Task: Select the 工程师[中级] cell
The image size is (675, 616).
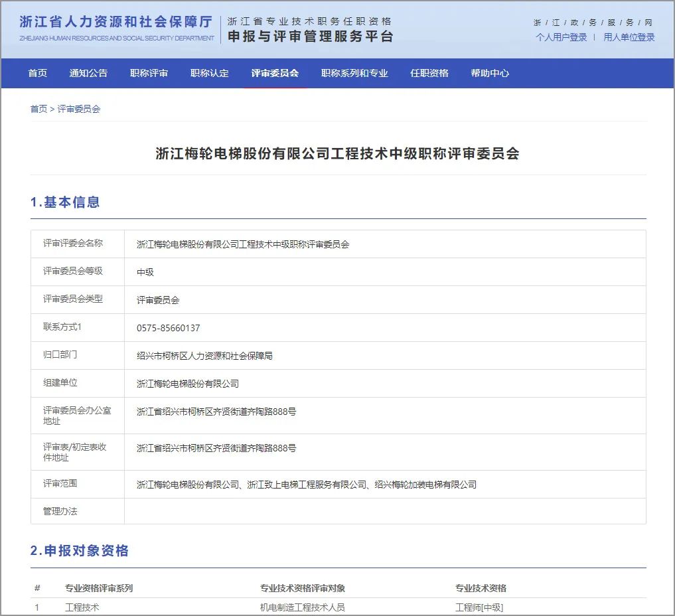Action: tap(479, 607)
